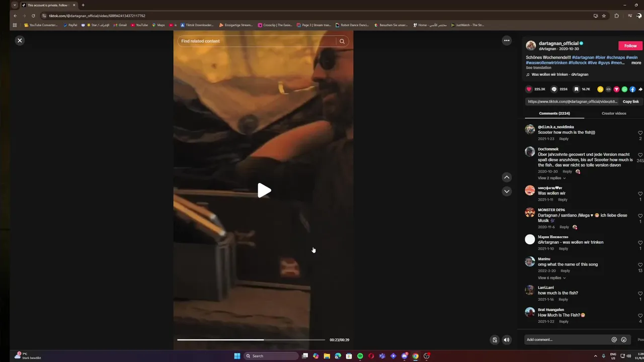Viewport: 644px width, 362px height.
Task: Select the Comments (2224) tab
Action: (554, 113)
